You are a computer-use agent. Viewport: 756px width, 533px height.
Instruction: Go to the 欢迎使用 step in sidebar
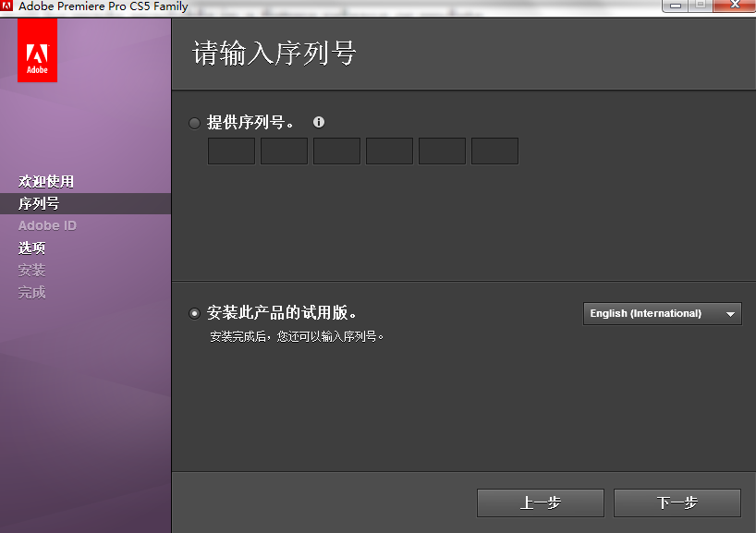coord(46,181)
